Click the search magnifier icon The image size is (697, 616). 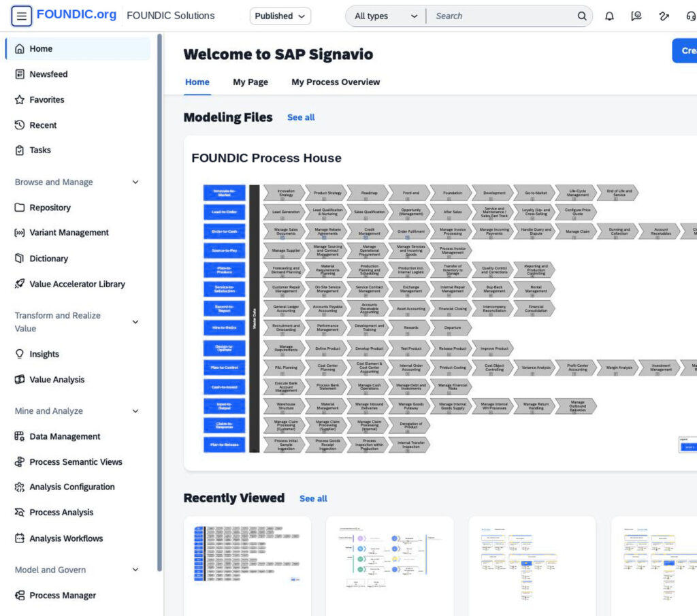point(582,16)
